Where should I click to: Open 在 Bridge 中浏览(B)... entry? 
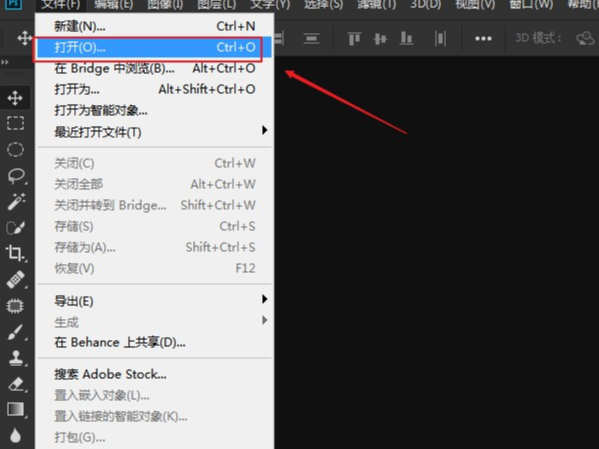pos(154,68)
